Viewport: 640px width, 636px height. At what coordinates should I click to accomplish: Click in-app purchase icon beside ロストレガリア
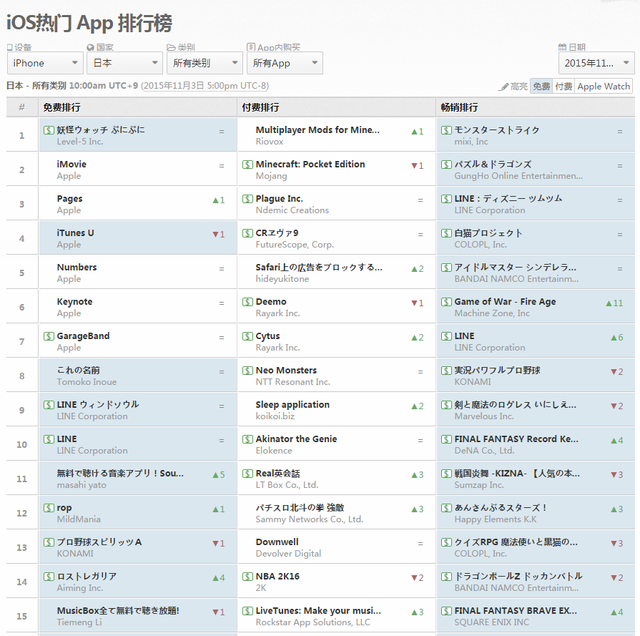(x=49, y=576)
